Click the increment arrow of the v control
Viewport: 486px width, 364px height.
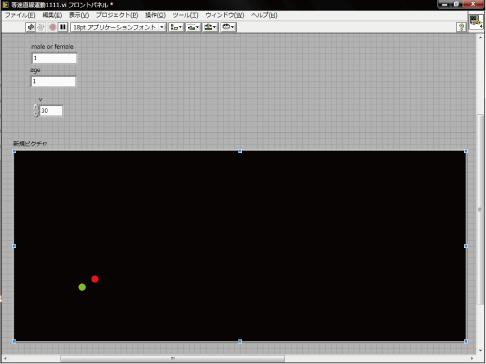pyautogui.click(x=36, y=107)
